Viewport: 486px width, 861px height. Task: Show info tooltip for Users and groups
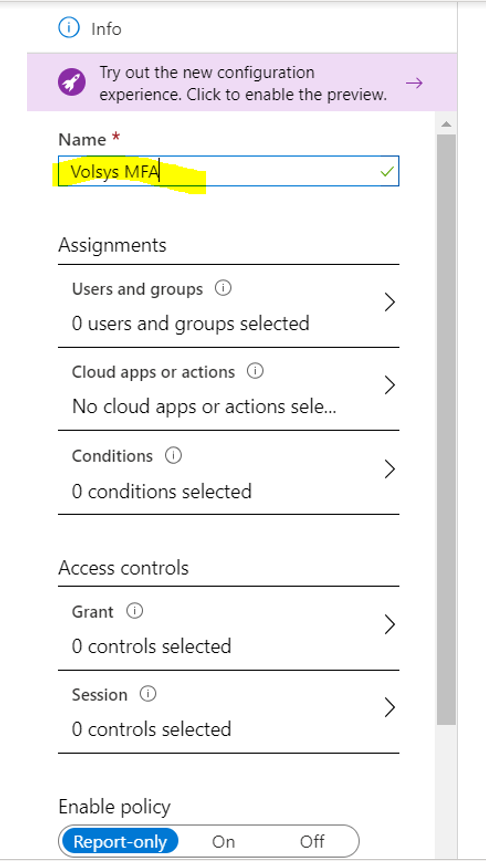[223, 288]
